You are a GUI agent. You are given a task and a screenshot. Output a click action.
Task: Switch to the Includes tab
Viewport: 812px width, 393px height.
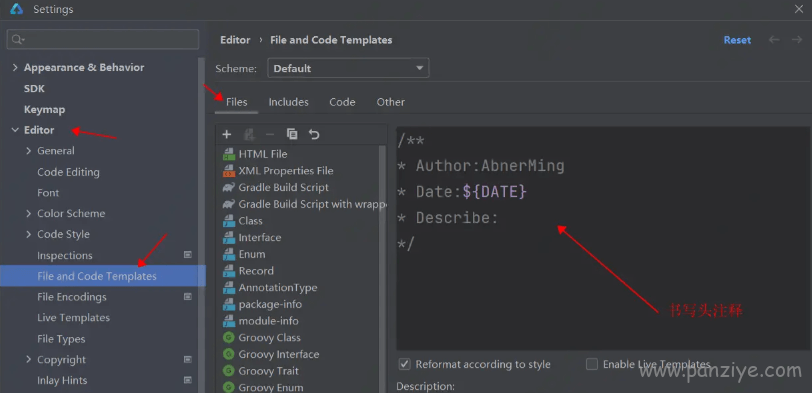[x=288, y=102]
